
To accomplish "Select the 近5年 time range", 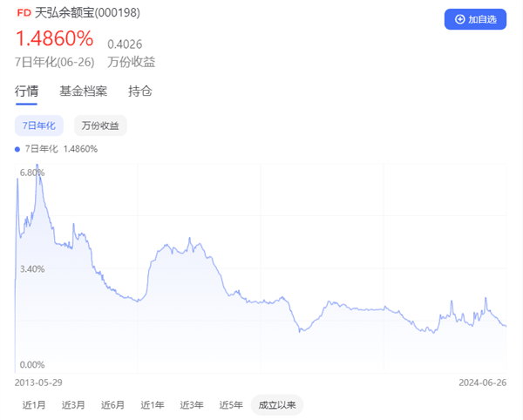I will [x=231, y=405].
